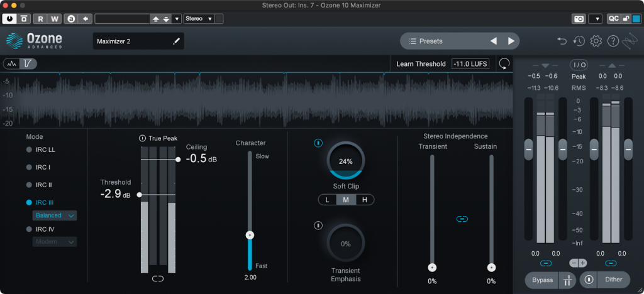Viewport: 644px width, 294px height.
Task: Click the Soft Clip 24% knob
Action: [346, 161]
